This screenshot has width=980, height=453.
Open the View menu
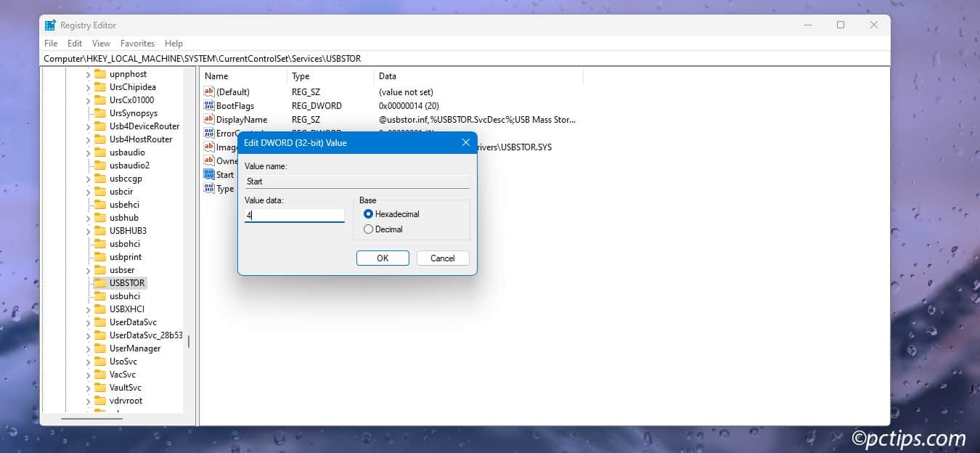click(101, 44)
